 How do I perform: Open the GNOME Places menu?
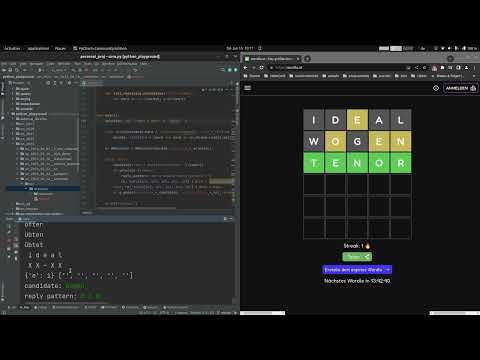[60, 48]
